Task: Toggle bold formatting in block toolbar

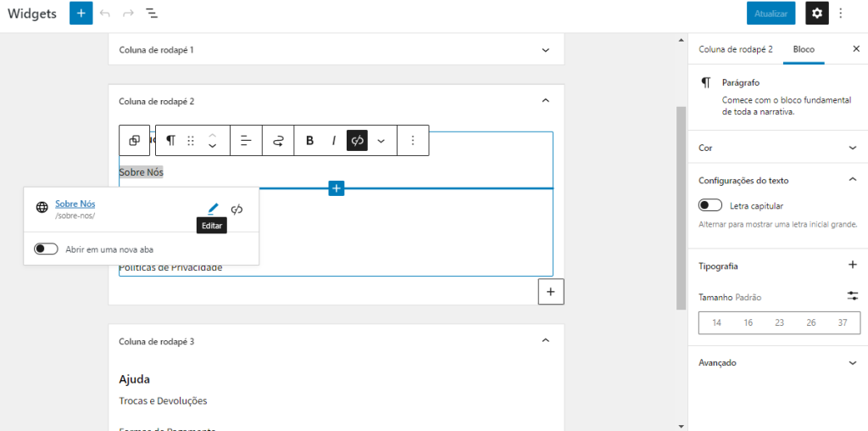Action: coord(309,141)
